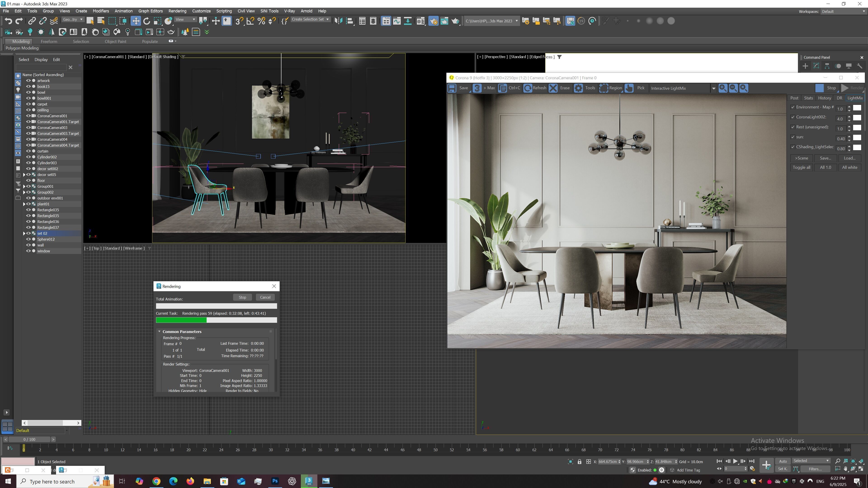
Task: Select the Select and Move tool
Action: 135,21
